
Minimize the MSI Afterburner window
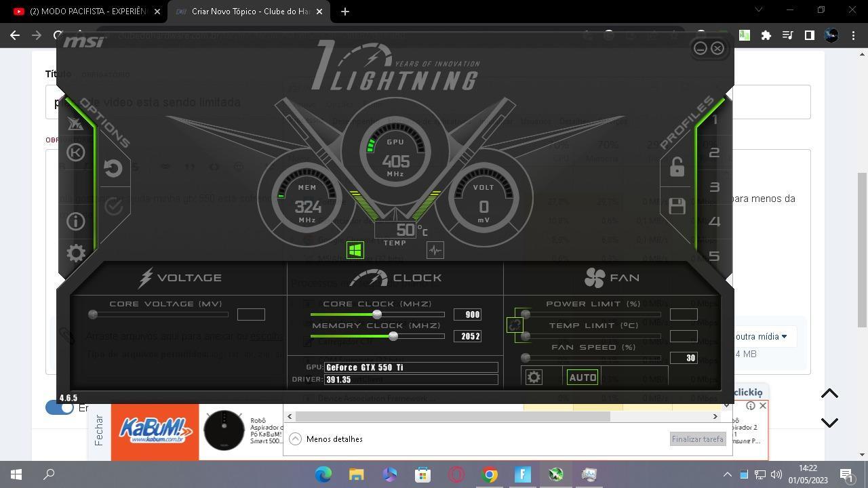[701, 48]
